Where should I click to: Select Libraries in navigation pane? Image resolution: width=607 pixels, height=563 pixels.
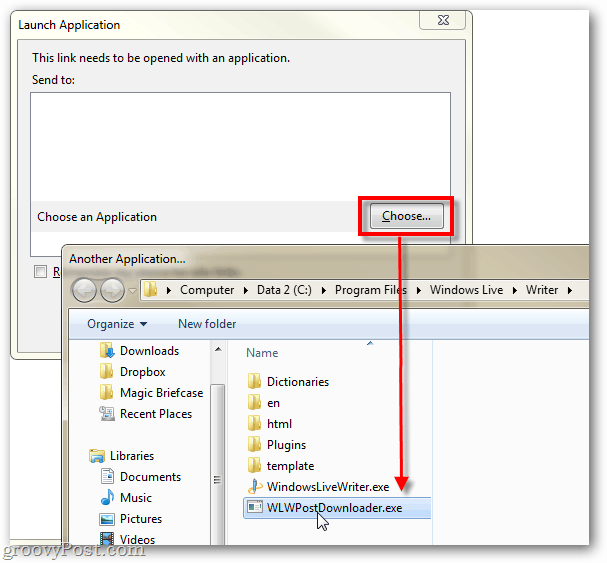(x=132, y=456)
